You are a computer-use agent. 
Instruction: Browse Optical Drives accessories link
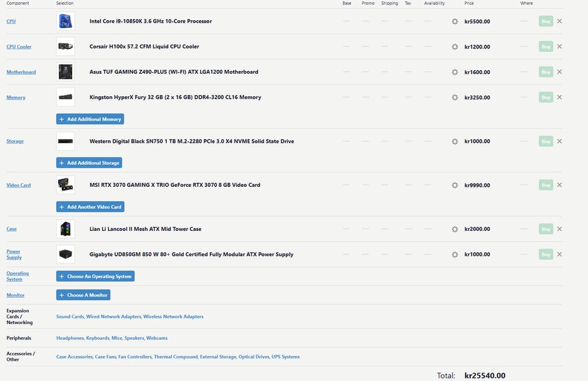(254, 356)
